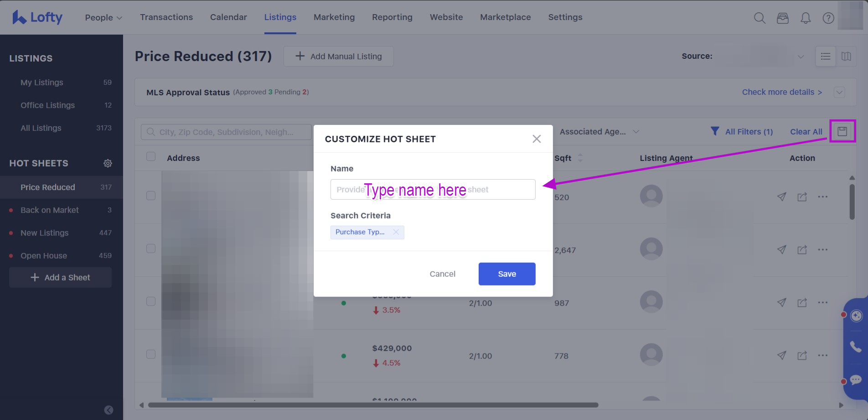
Task: Open the notifications bell icon
Action: 806,18
